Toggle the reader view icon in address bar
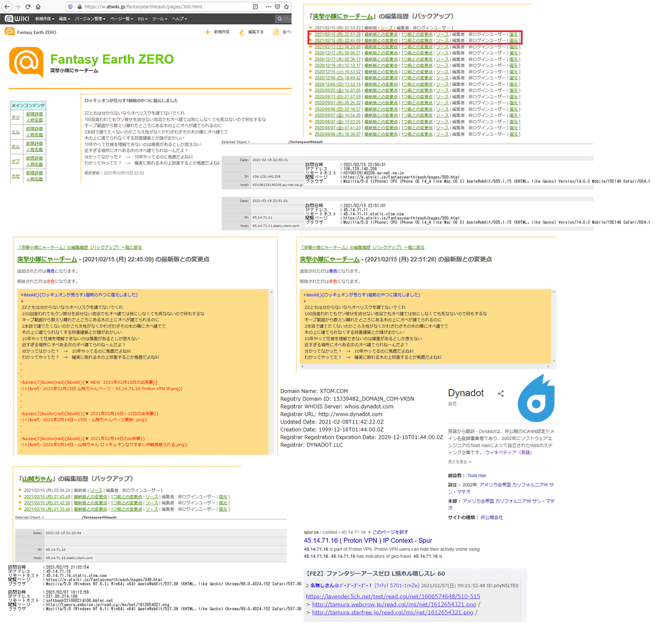 pyautogui.click(x=255, y=7)
